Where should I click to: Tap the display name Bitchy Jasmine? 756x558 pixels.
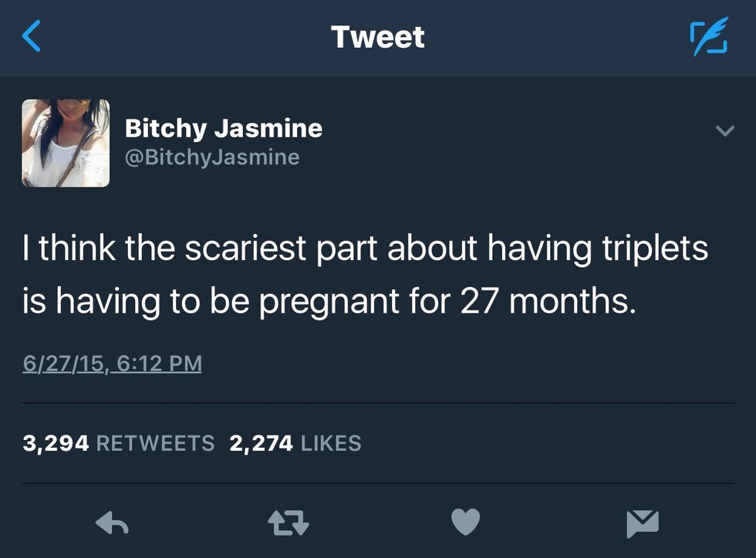[224, 127]
